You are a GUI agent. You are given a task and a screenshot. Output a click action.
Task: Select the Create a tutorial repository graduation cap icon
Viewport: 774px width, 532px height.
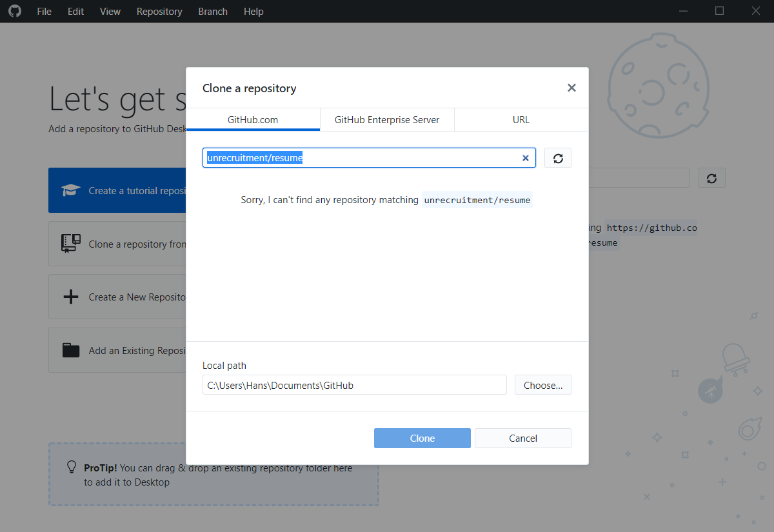[71, 190]
